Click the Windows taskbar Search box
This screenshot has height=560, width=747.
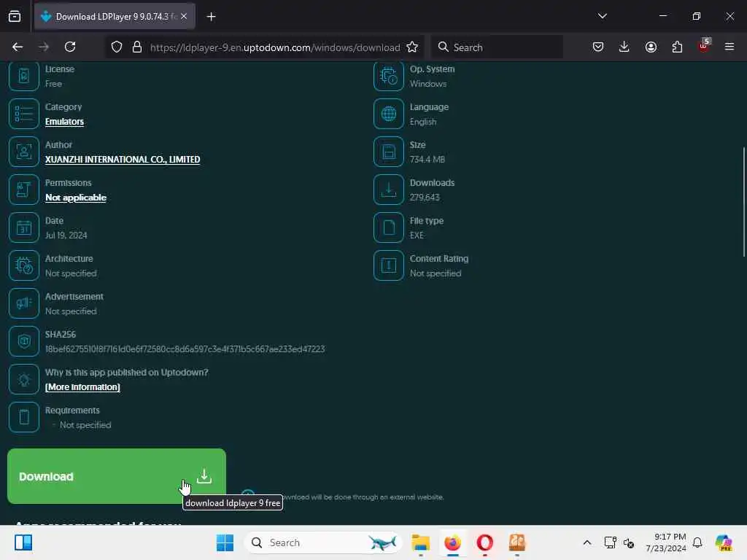tap(323, 542)
